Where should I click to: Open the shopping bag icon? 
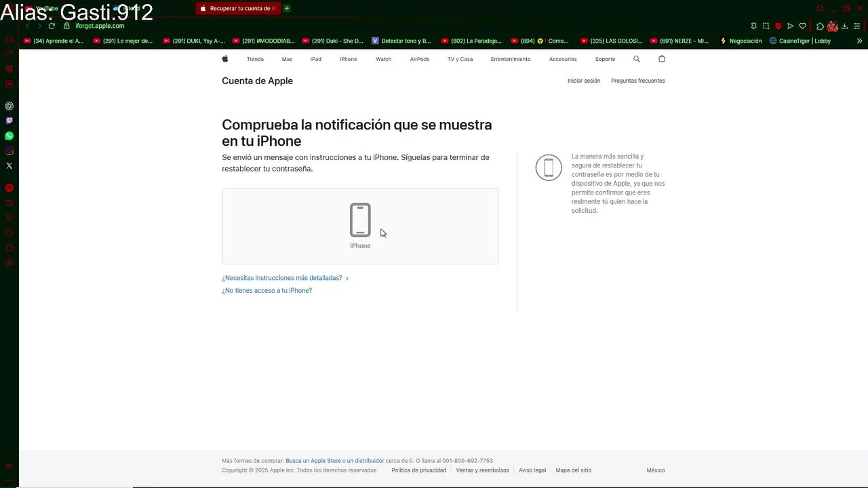(662, 59)
